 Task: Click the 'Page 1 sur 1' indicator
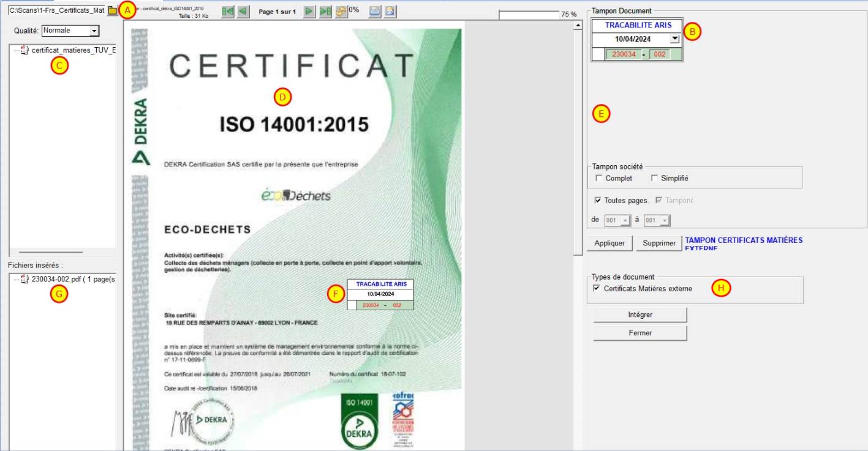tap(277, 12)
